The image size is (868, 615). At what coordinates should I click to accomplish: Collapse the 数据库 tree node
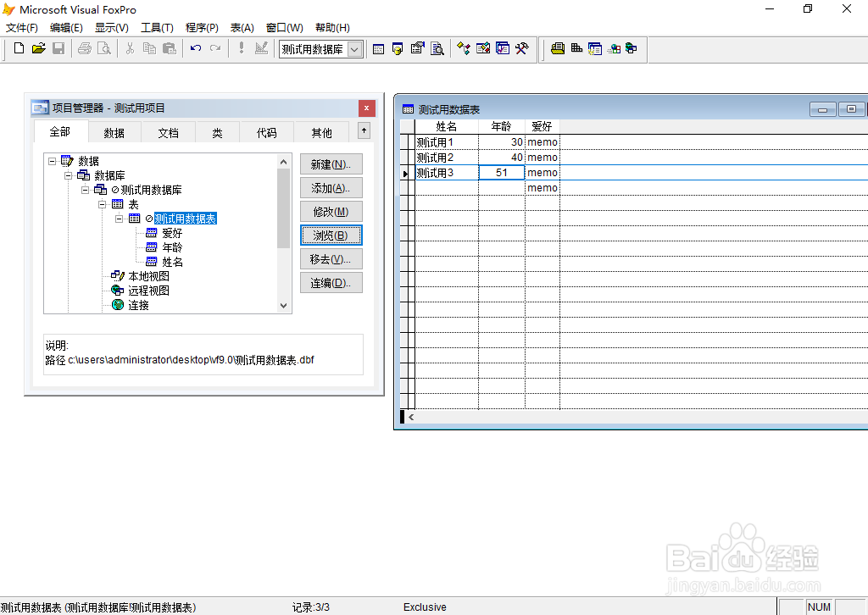pyautogui.click(x=68, y=176)
